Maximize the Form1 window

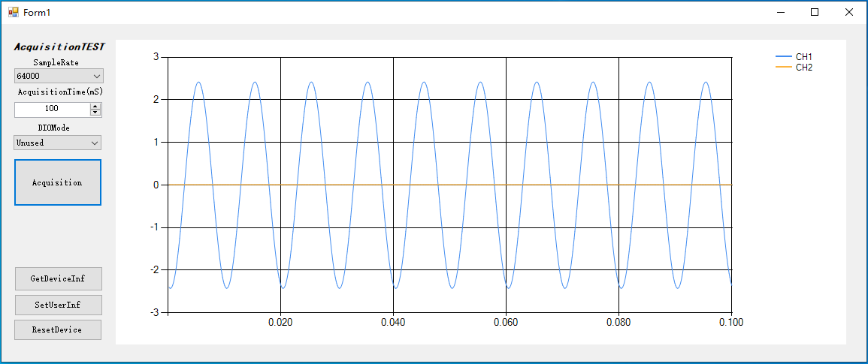(815, 12)
